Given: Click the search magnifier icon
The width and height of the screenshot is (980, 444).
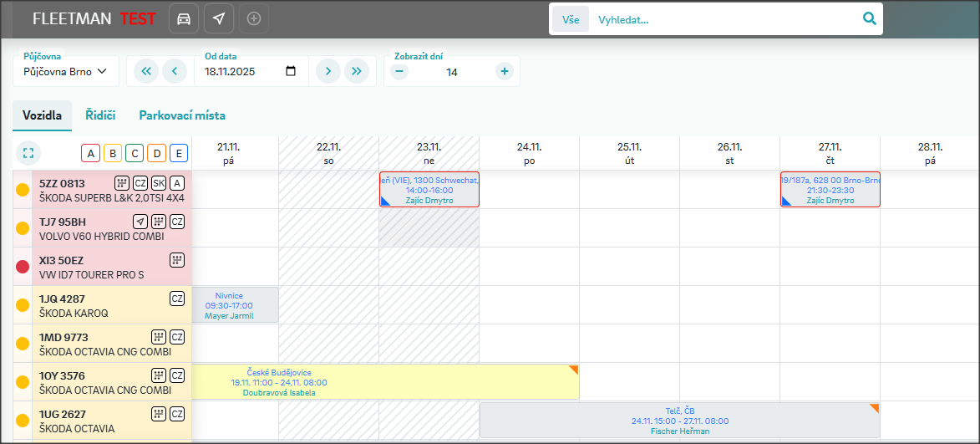Looking at the screenshot, I should [869, 18].
